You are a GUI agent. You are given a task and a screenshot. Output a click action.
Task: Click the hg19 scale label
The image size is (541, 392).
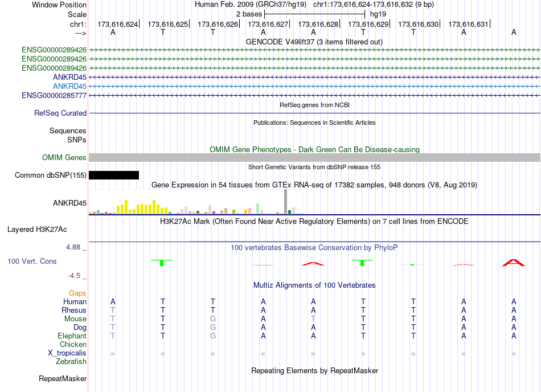378,14
